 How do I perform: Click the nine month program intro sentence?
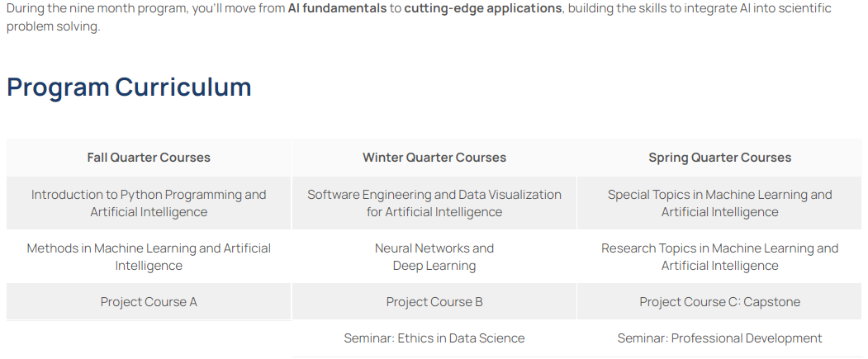pyautogui.click(x=132, y=8)
